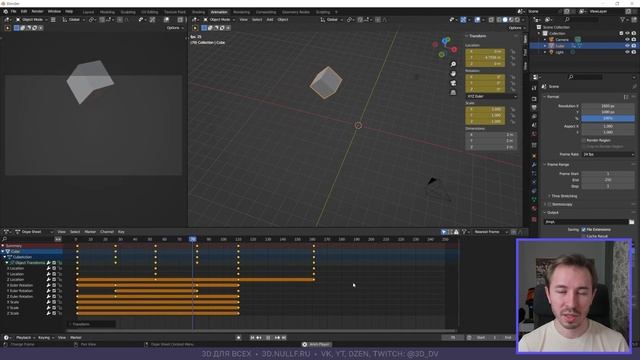
Task: Click the navigation axis gizmo
Action: pyautogui.click(x=444, y=47)
